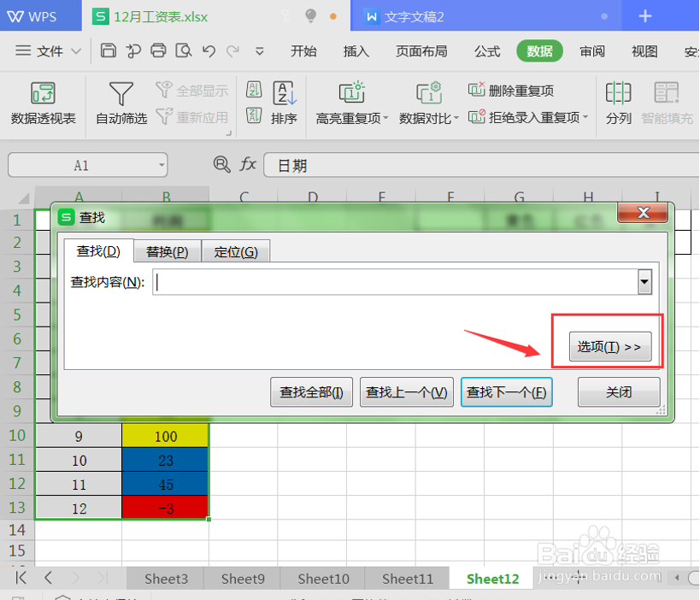Switch to the Go To (定位) tab
Screen dimensions: 700x600
point(236,252)
